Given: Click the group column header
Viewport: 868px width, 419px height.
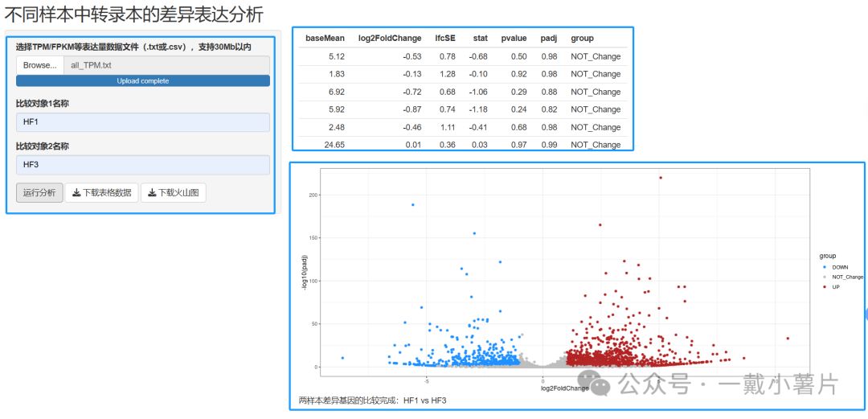Looking at the screenshot, I should click(x=583, y=39).
